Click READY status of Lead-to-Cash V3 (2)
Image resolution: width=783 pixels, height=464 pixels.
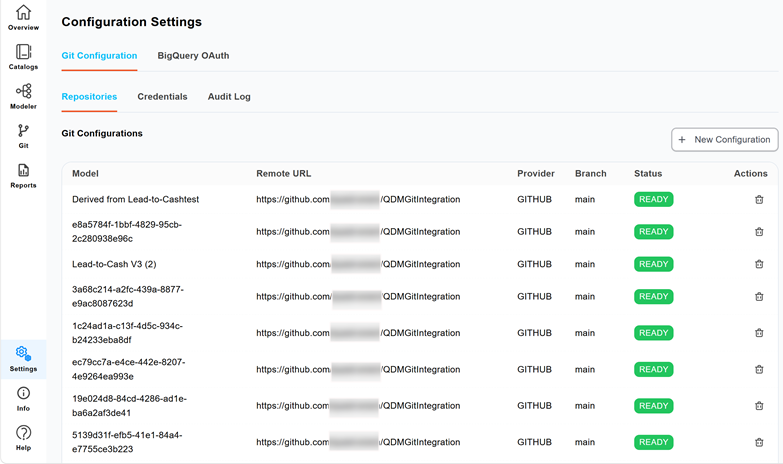click(x=654, y=264)
